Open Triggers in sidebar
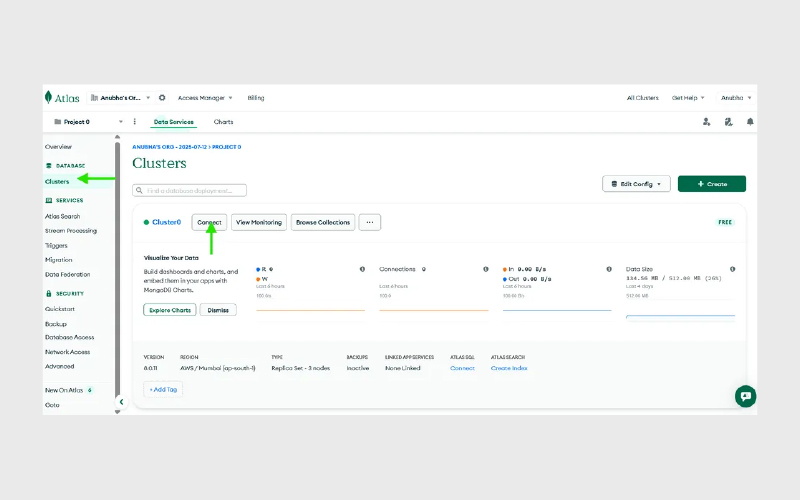This screenshot has width=800, height=500. click(56, 245)
